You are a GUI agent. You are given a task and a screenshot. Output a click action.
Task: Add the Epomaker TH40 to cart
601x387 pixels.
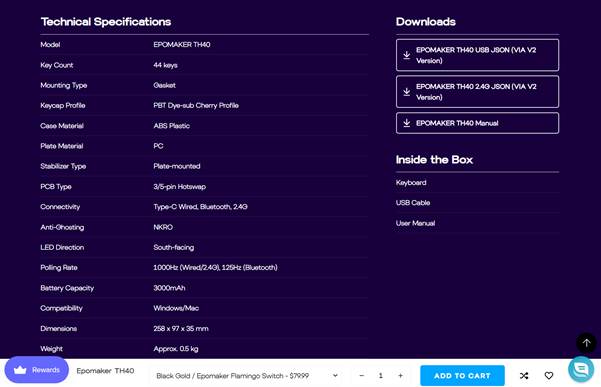(462, 376)
